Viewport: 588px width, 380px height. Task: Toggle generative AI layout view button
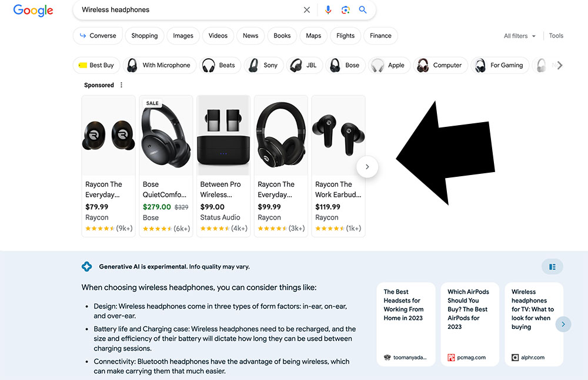pos(552,267)
